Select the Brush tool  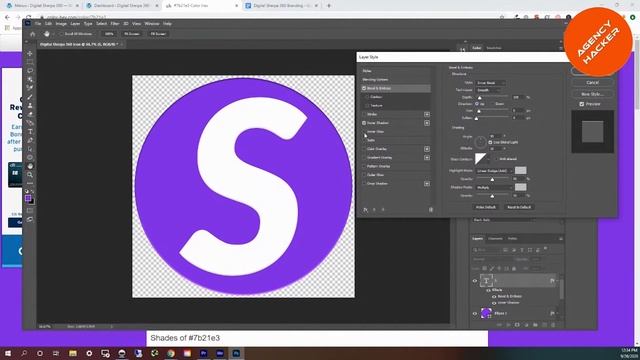(x=30, y=97)
